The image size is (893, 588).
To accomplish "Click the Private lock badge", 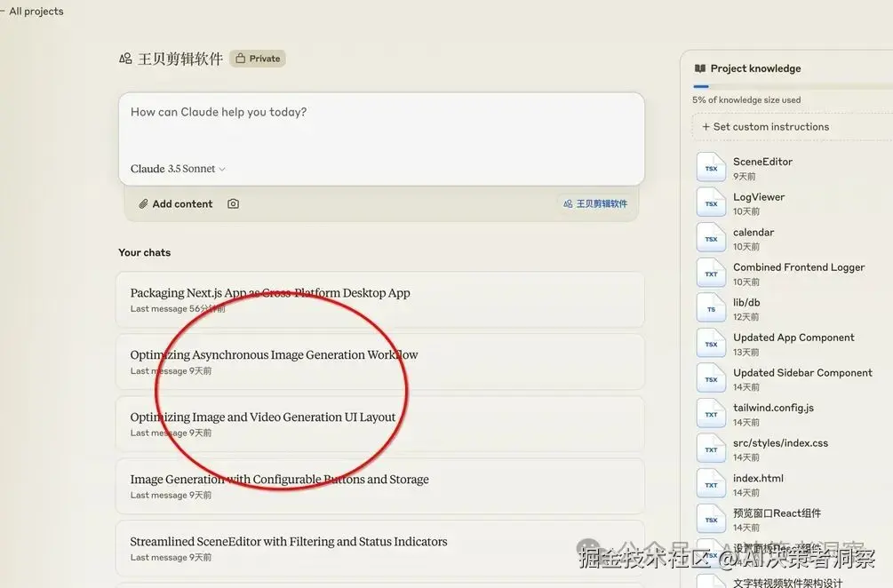I will pyautogui.click(x=258, y=59).
